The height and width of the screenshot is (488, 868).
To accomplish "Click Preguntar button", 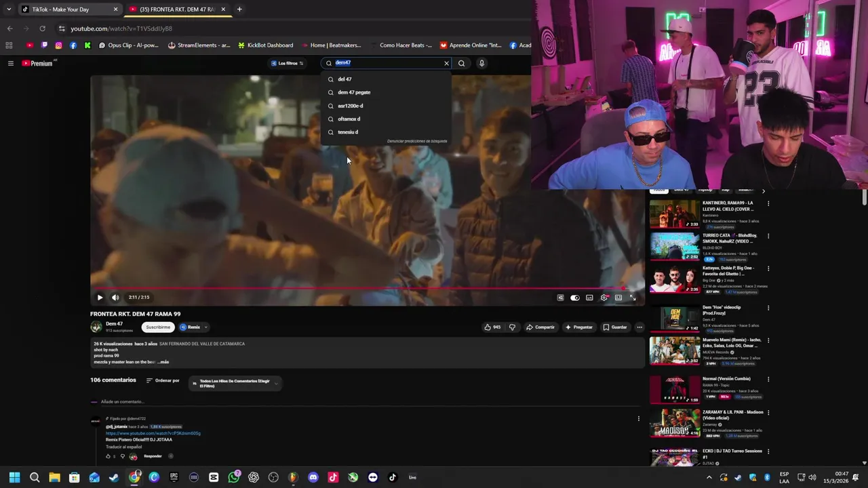I will pyautogui.click(x=578, y=327).
